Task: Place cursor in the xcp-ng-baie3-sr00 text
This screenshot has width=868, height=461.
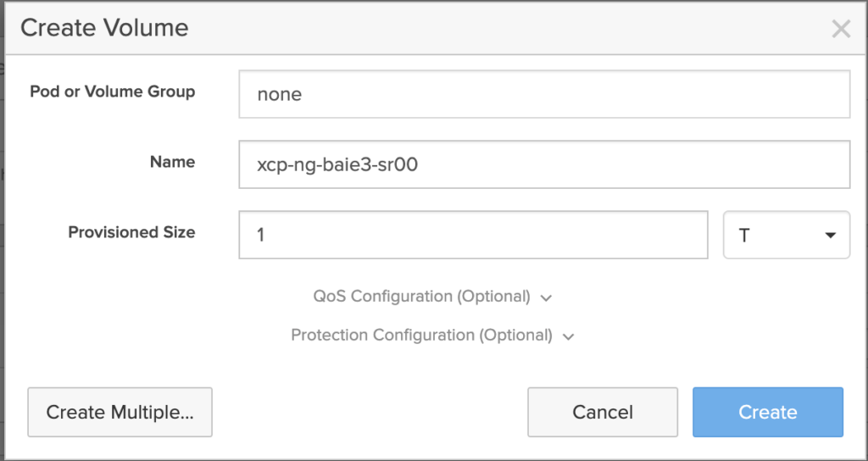Action: pyautogui.click(x=337, y=164)
